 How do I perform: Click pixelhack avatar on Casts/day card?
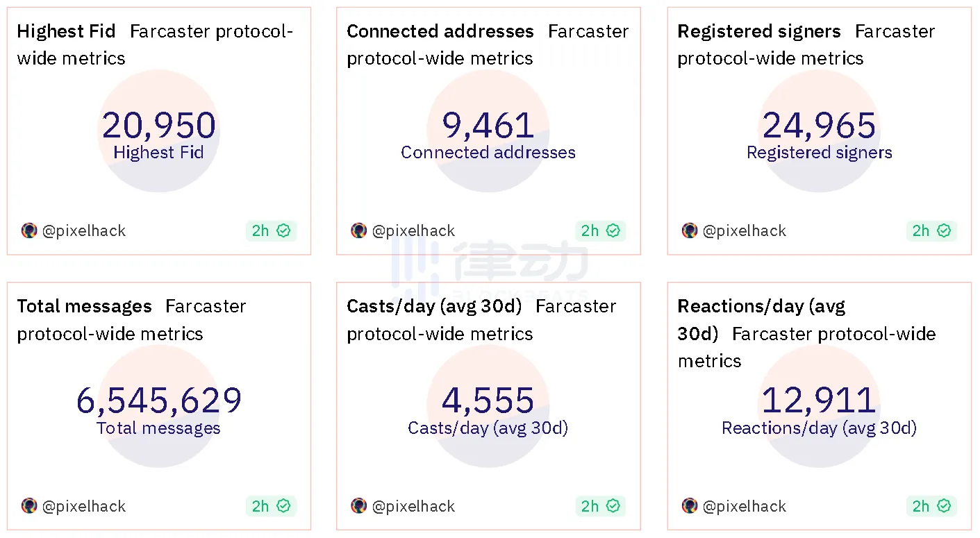[358, 506]
